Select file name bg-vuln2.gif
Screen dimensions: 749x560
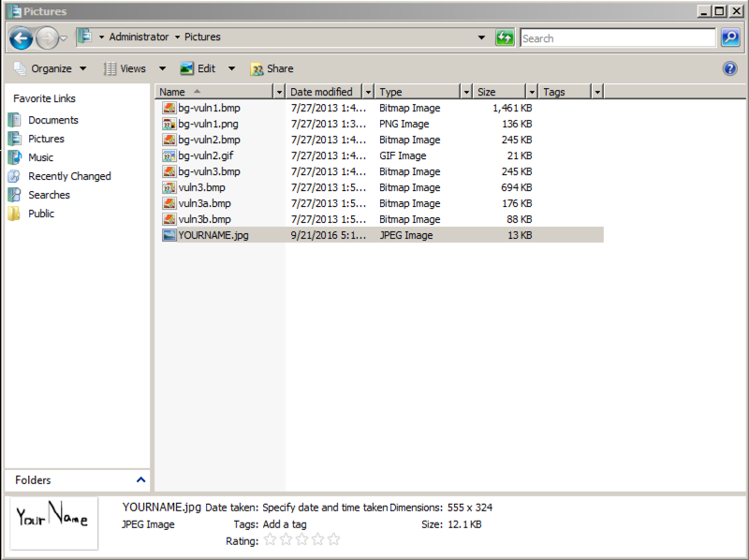tap(206, 155)
